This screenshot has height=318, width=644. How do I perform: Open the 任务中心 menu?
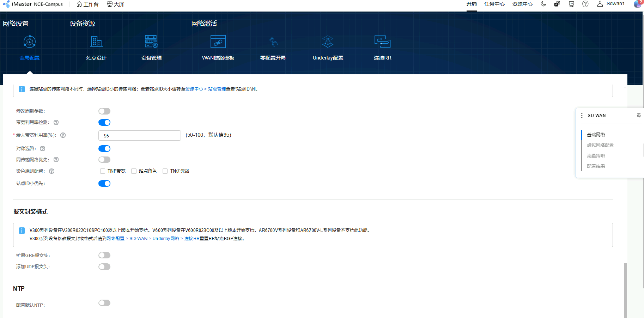pos(494,4)
